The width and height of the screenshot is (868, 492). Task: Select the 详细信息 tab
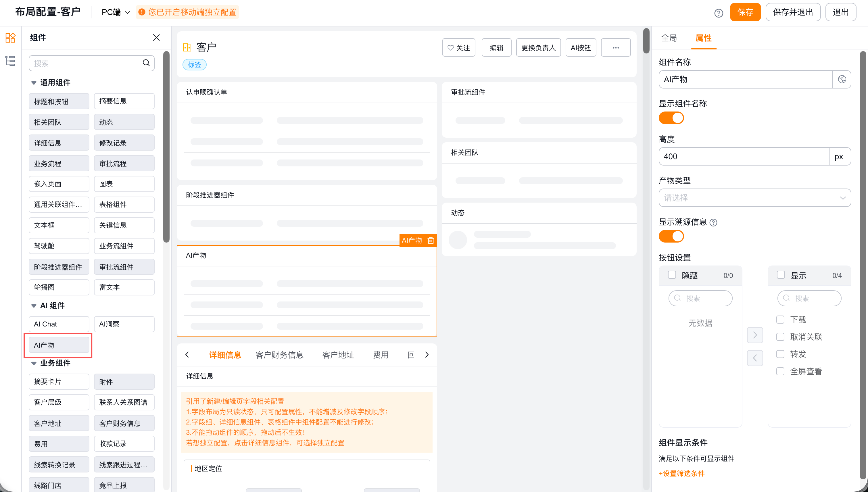point(225,355)
